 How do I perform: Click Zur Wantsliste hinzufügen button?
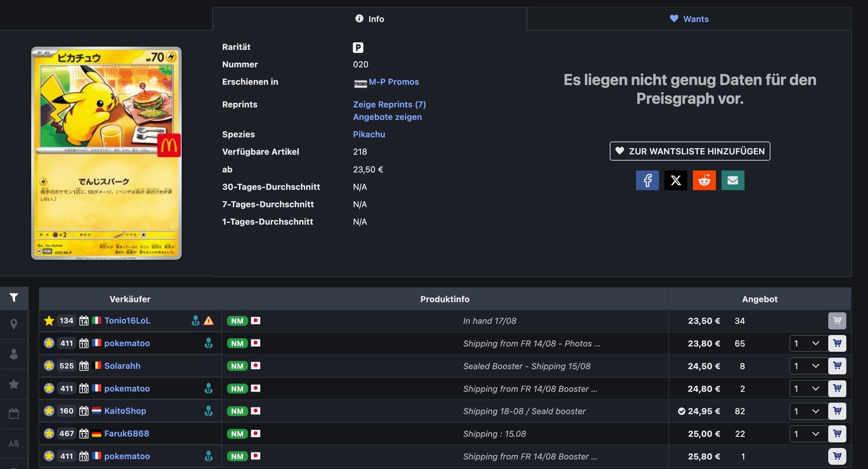[x=690, y=151]
